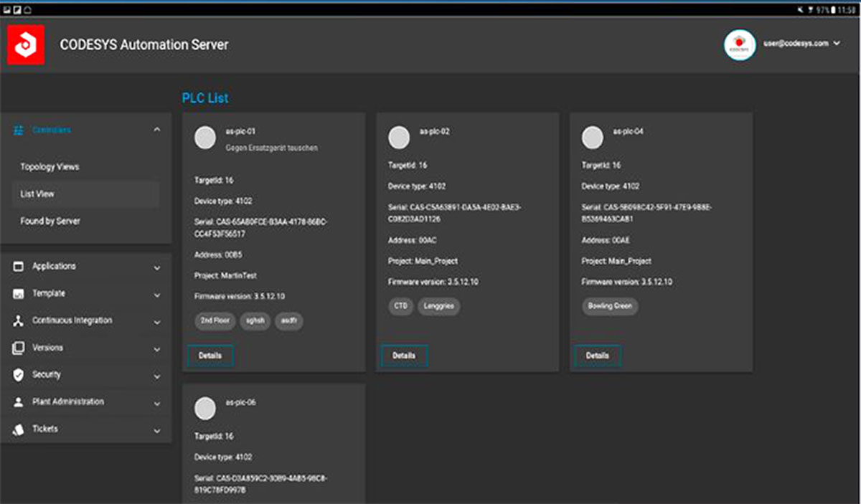Click the Security shield icon
Viewport: 861px width, 504px height.
[19, 375]
